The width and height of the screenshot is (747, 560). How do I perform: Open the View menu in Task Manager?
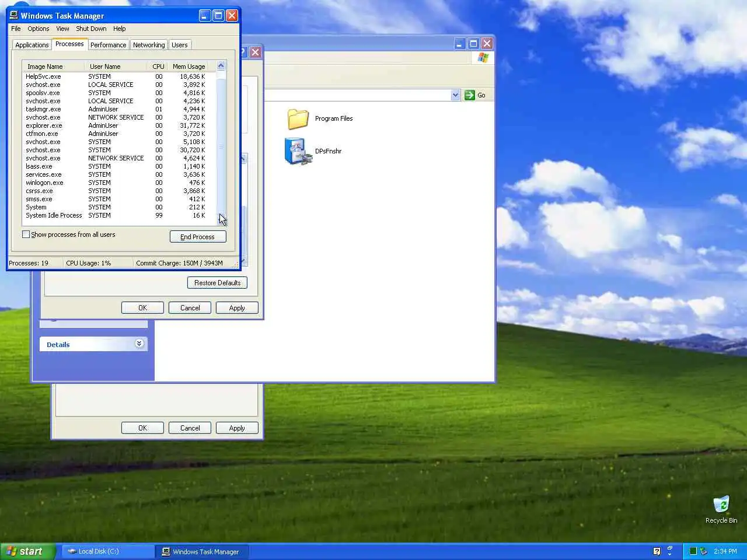click(x=62, y=29)
